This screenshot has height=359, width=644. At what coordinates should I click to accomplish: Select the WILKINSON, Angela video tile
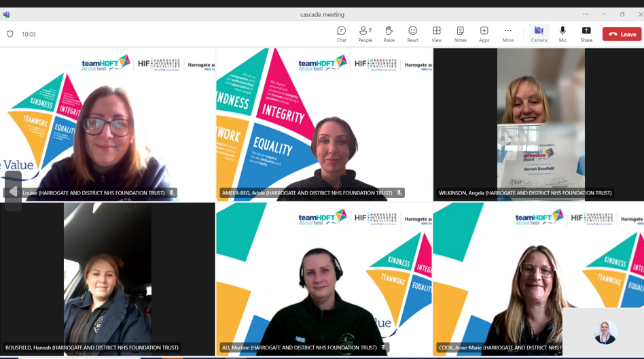(539, 124)
